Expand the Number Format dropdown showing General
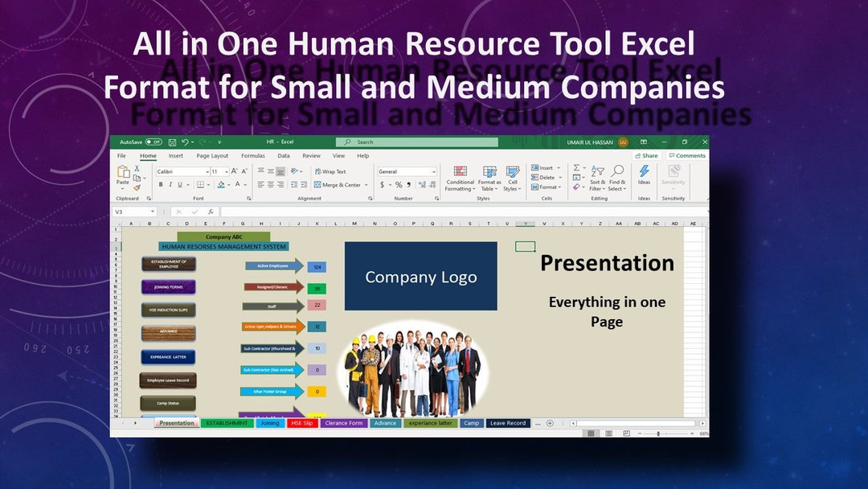 [x=433, y=172]
